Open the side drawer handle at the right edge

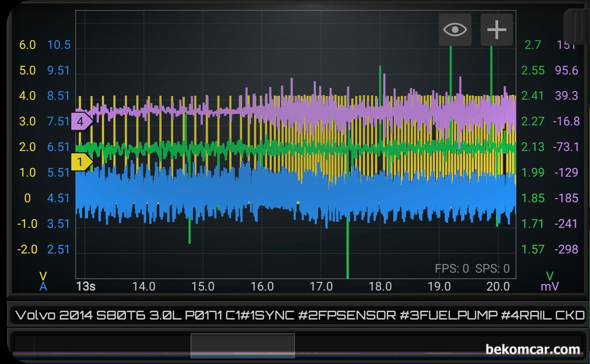577,26
